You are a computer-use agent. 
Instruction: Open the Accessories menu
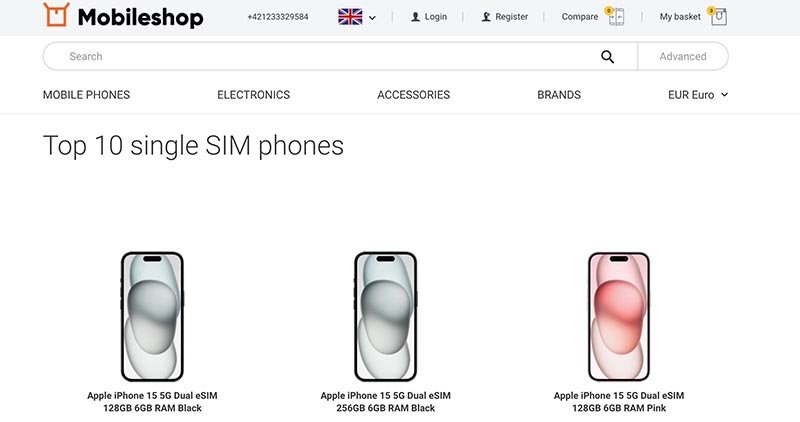413,95
